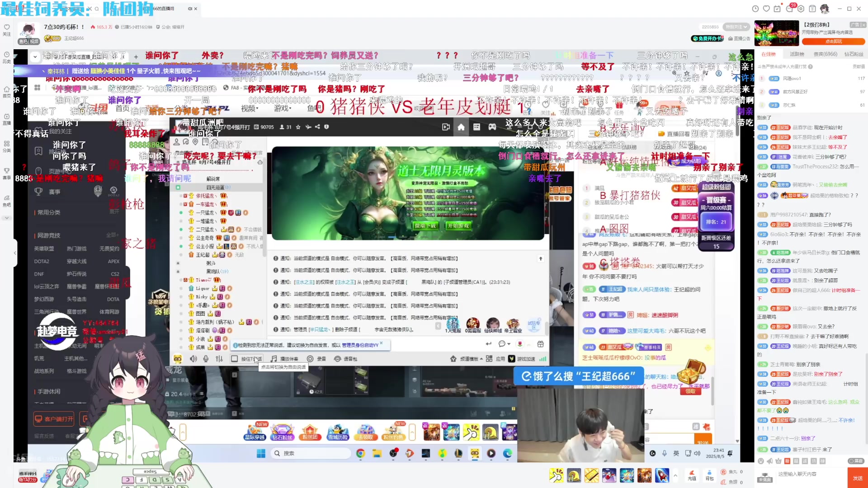
Task: Open 背包 backpack button
Action: (709, 475)
